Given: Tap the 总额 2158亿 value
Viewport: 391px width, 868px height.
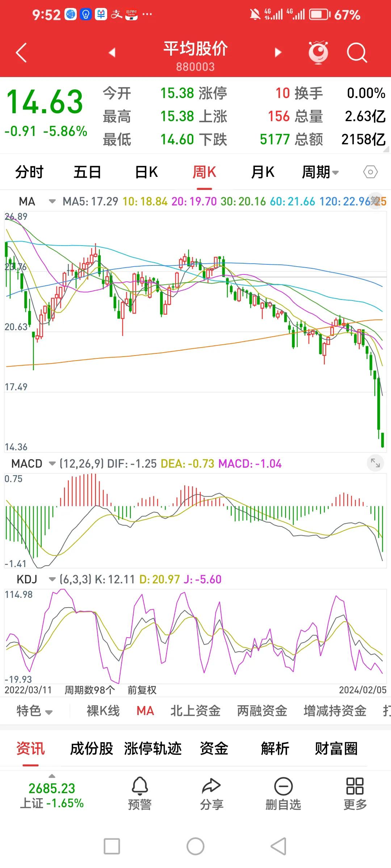Looking at the screenshot, I should click(x=363, y=139).
